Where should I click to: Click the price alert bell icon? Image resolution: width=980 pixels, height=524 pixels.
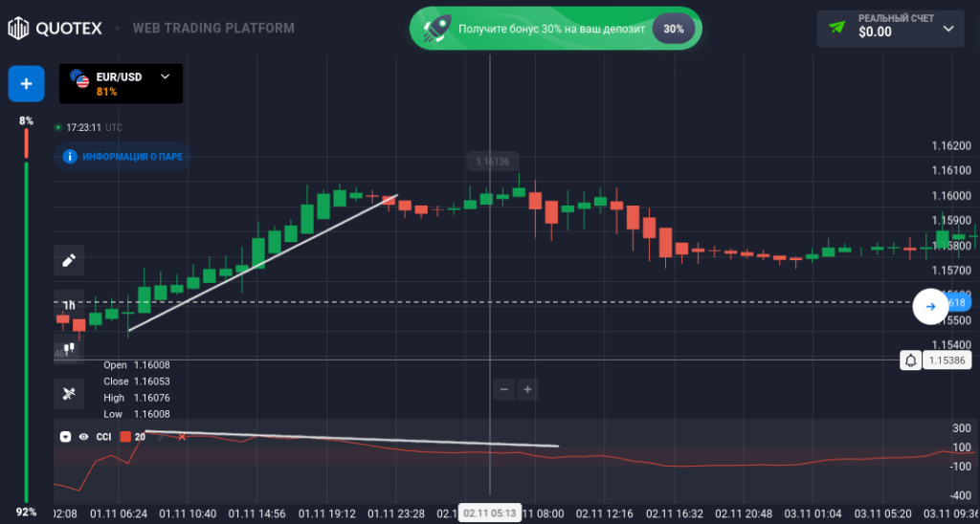(x=910, y=360)
